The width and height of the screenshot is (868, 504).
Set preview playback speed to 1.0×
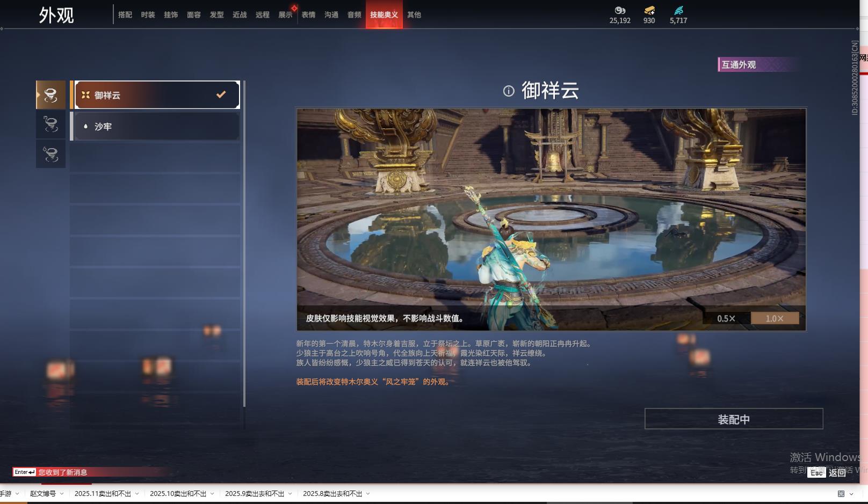[x=775, y=318]
